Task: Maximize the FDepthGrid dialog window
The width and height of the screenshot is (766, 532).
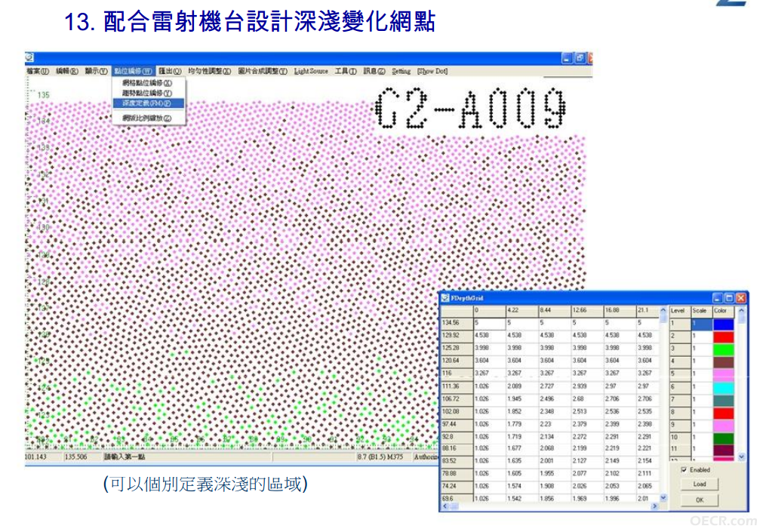Action: [729, 297]
